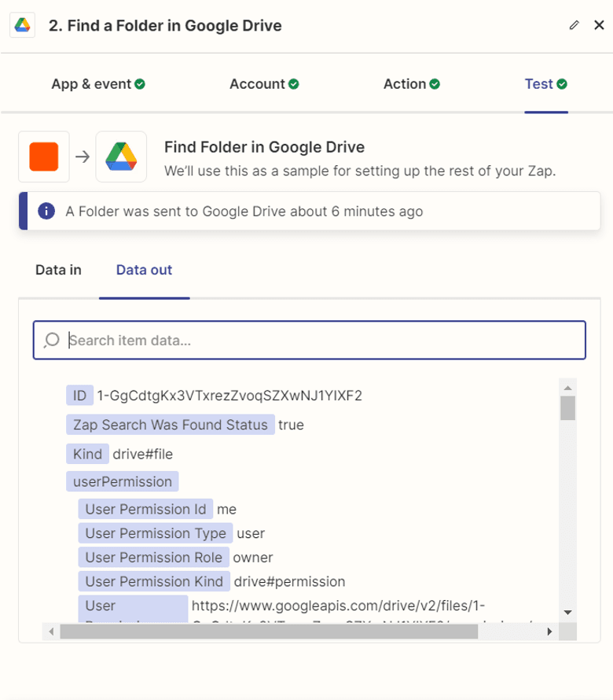Click the green check beside Account
Screen dimensions: 613x700
coord(294,84)
